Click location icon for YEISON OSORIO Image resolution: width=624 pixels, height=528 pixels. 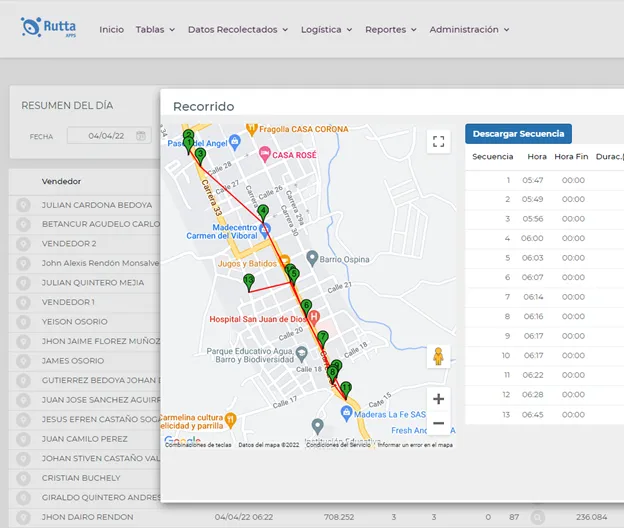[x=23, y=322]
